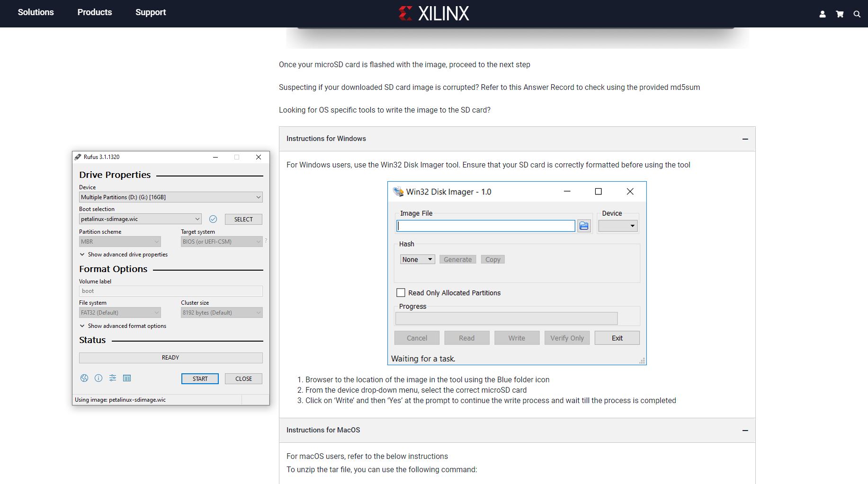868x484 pixels.
Task: Open Win32 Disk Imager Device dropdown
Action: (x=618, y=226)
